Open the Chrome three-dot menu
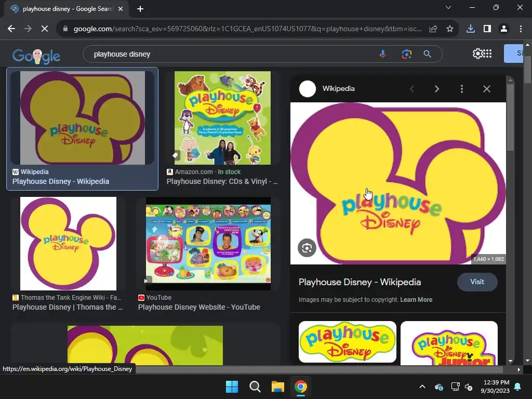Screen dimensions: 532x399 (x=521, y=29)
